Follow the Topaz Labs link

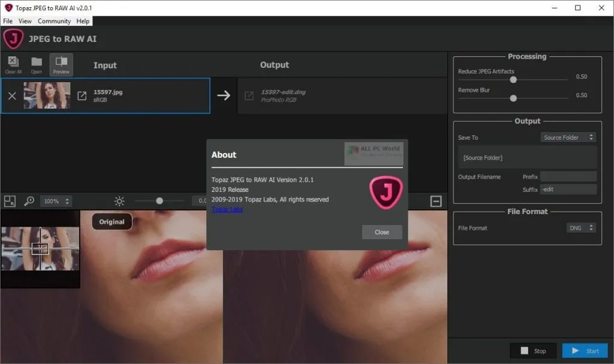pyautogui.click(x=227, y=209)
